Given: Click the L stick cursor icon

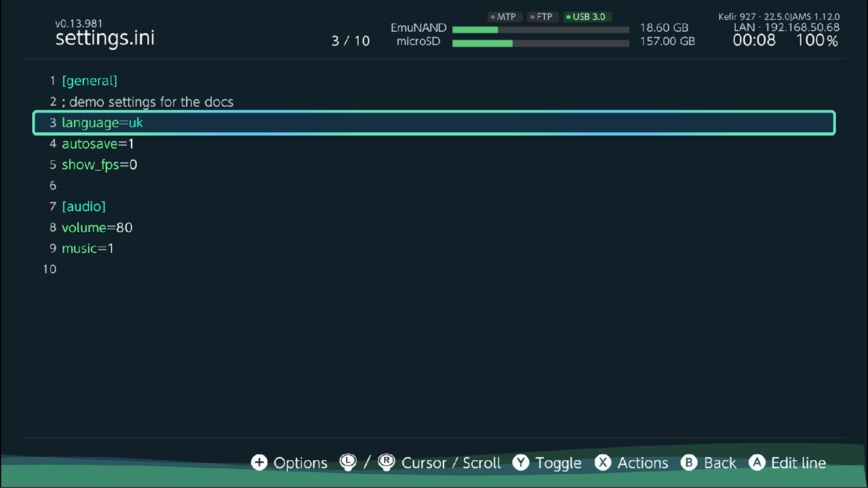Looking at the screenshot, I should (x=348, y=462).
